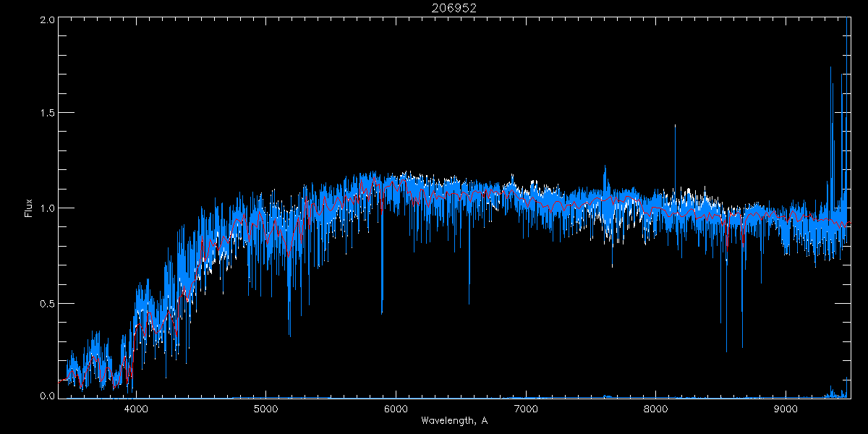Viewport: 868px width, 434px height.
Task: Select the 4000 x-axis tick label
Action: pos(136,408)
